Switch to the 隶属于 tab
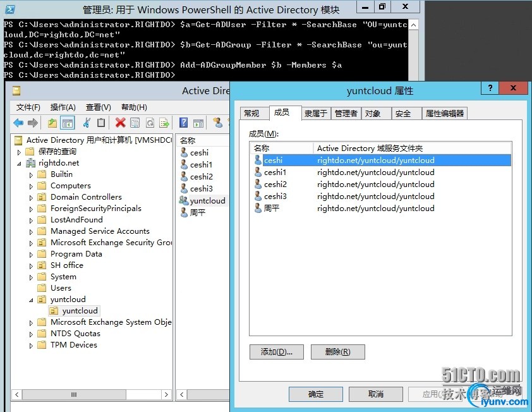 click(315, 113)
